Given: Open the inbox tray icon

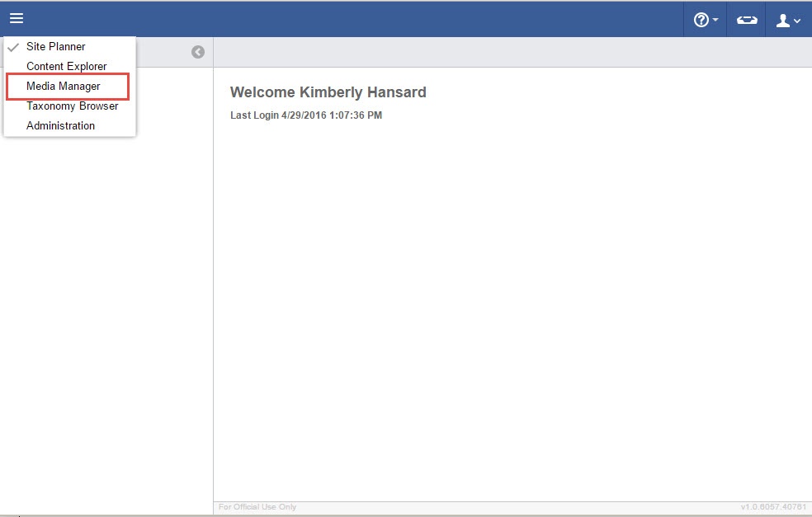Looking at the screenshot, I should coord(747,20).
